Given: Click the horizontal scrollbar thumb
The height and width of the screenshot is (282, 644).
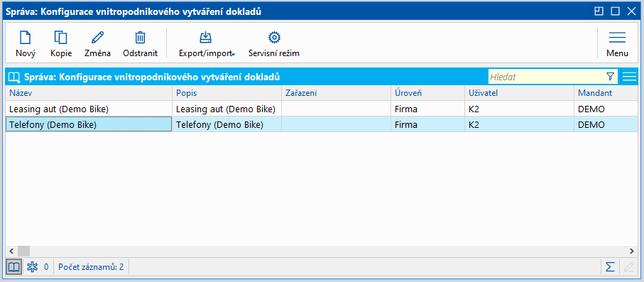Looking at the screenshot, I should click(x=24, y=251).
